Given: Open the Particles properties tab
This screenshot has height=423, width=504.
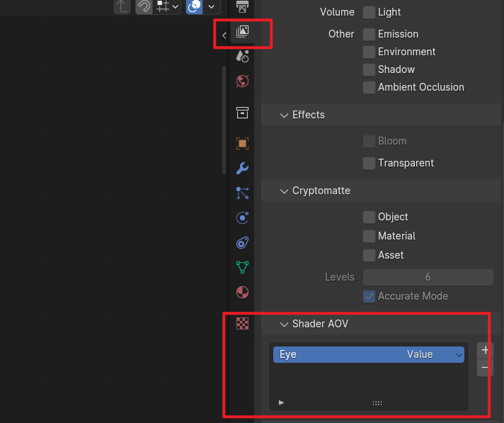Looking at the screenshot, I should click(x=242, y=193).
